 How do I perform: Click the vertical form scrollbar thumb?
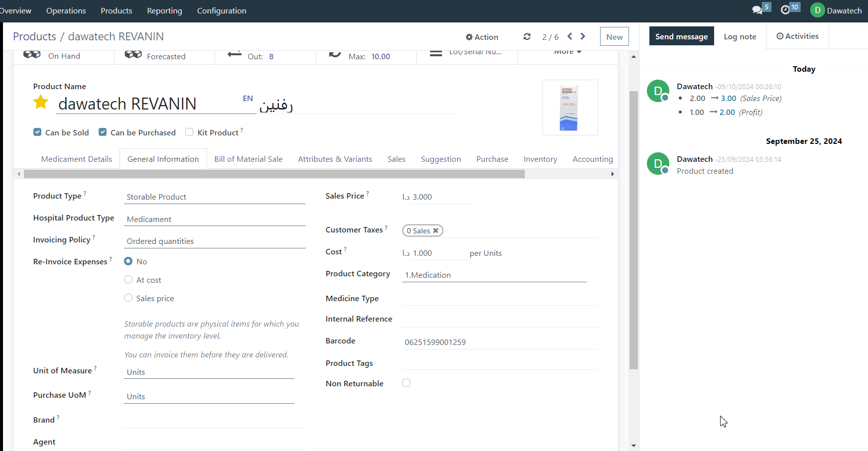point(633,230)
